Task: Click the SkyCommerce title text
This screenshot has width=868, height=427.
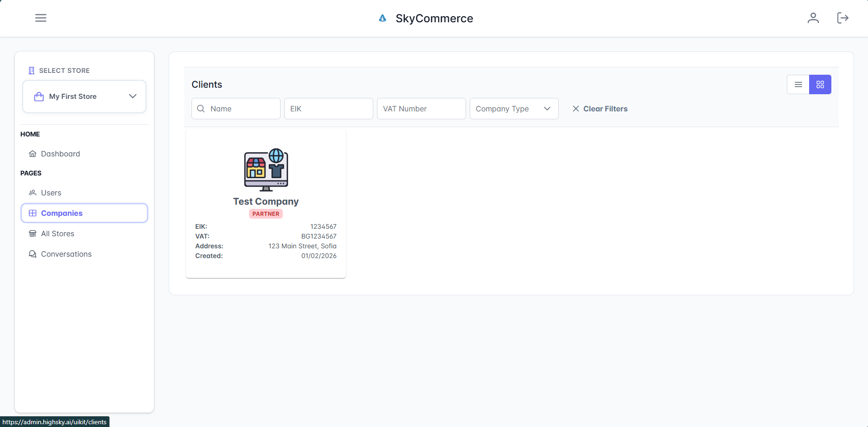Action: (x=434, y=18)
